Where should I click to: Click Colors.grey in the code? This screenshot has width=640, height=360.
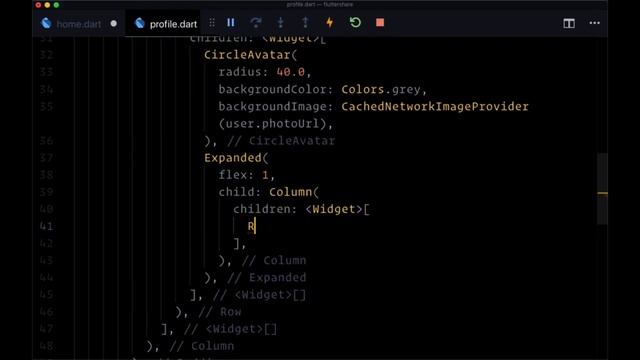[381, 89]
